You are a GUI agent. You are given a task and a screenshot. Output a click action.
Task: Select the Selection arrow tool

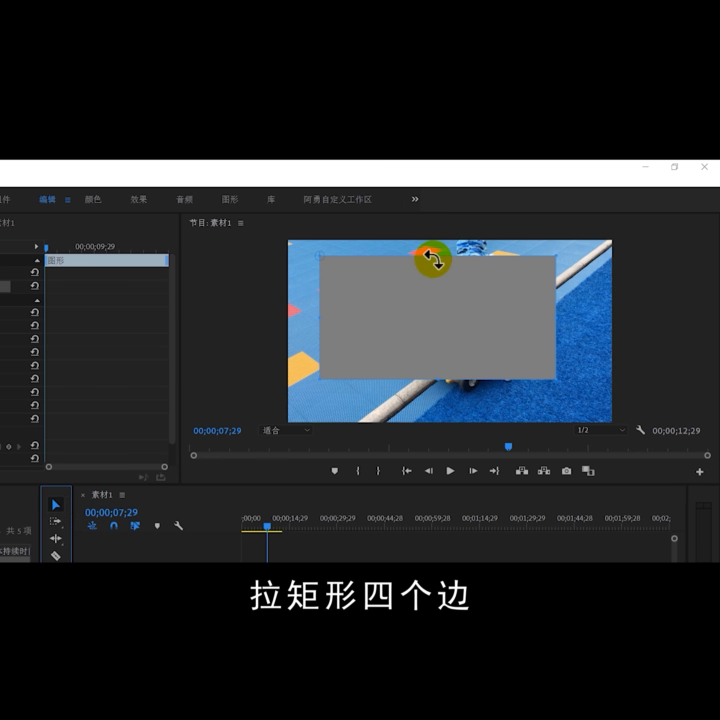click(x=56, y=505)
